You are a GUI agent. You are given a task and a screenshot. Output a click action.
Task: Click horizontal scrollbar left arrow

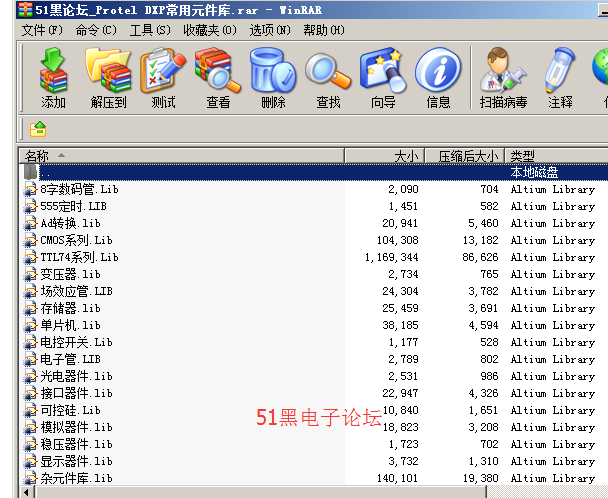(x=26, y=493)
